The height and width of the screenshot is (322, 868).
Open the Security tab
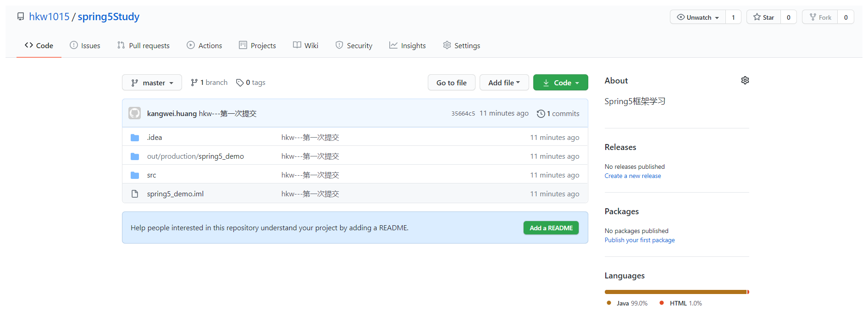coord(354,45)
